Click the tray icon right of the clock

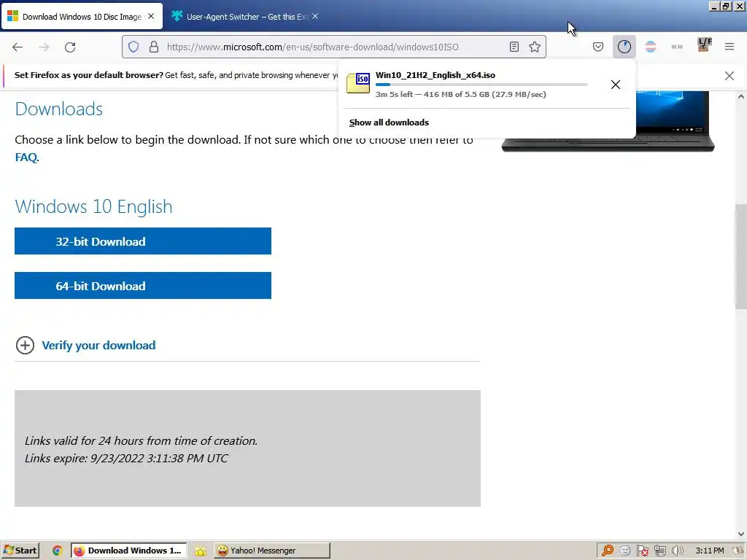738,551
